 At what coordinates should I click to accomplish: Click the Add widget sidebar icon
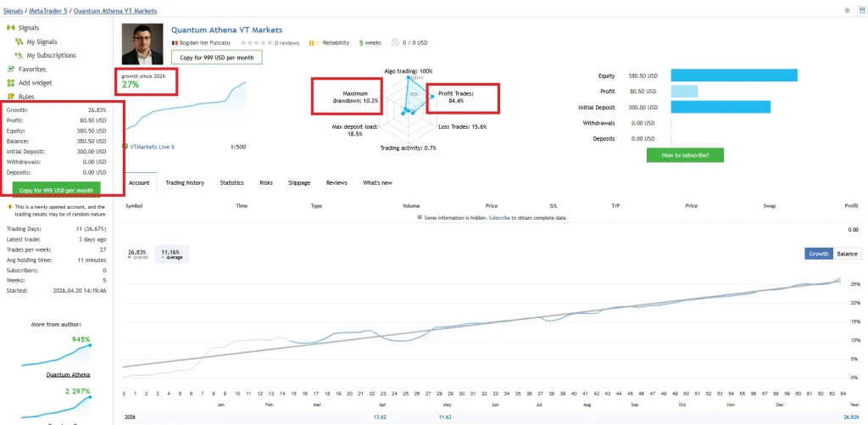10,83
